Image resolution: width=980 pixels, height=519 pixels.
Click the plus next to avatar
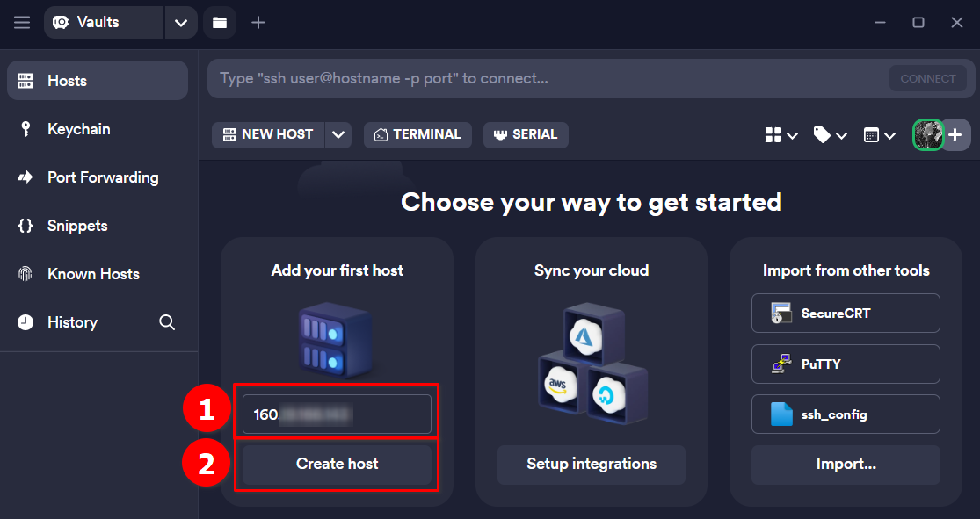pyautogui.click(x=955, y=135)
